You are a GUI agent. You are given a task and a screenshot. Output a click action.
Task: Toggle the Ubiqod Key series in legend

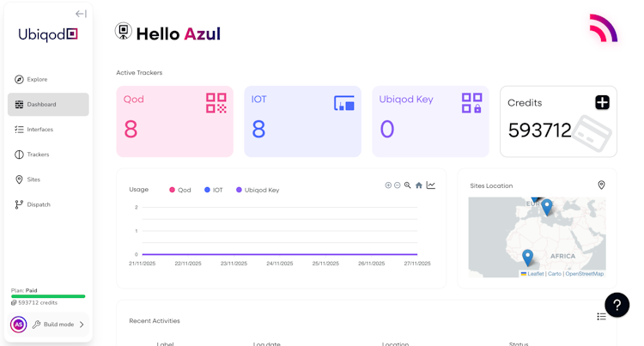click(x=258, y=190)
